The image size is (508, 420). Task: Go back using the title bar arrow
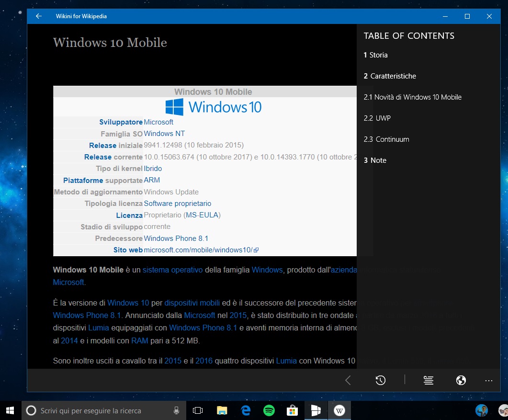coord(39,16)
